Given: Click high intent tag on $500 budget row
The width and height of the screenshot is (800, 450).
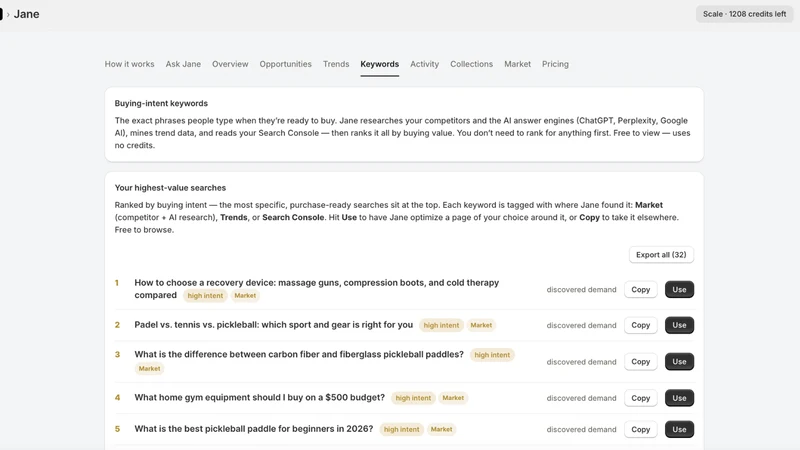Looking at the screenshot, I should (413, 398).
